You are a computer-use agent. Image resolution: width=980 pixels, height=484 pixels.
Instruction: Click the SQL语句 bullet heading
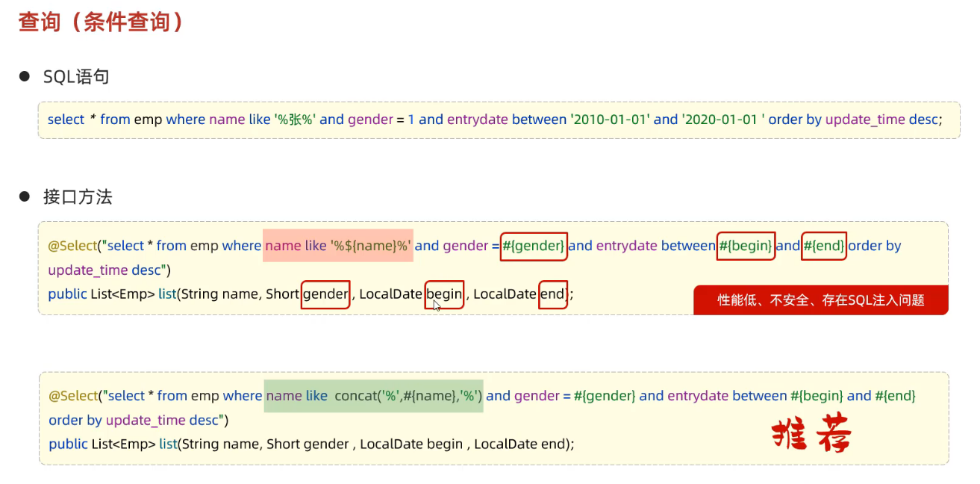point(76,76)
